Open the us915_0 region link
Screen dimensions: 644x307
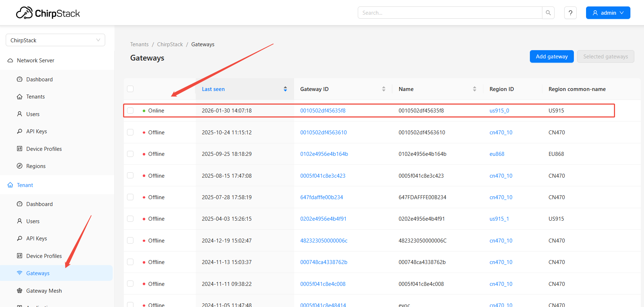click(499, 111)
